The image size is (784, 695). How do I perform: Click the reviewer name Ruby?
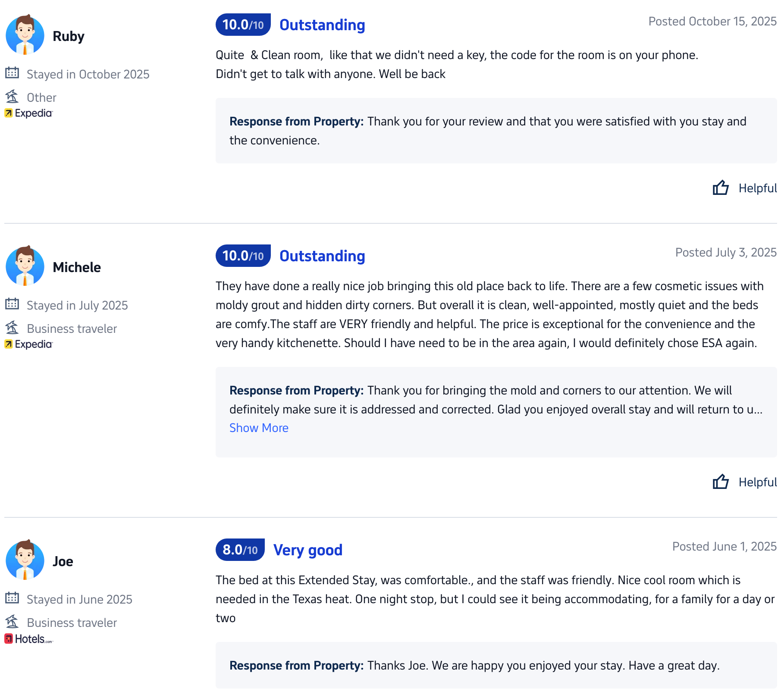69,36
